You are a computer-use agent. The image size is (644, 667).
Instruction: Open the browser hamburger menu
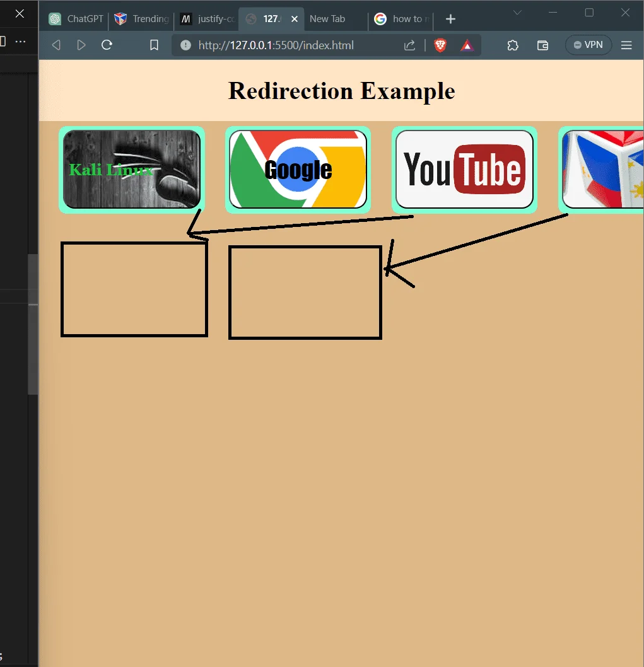pos(626,45)
